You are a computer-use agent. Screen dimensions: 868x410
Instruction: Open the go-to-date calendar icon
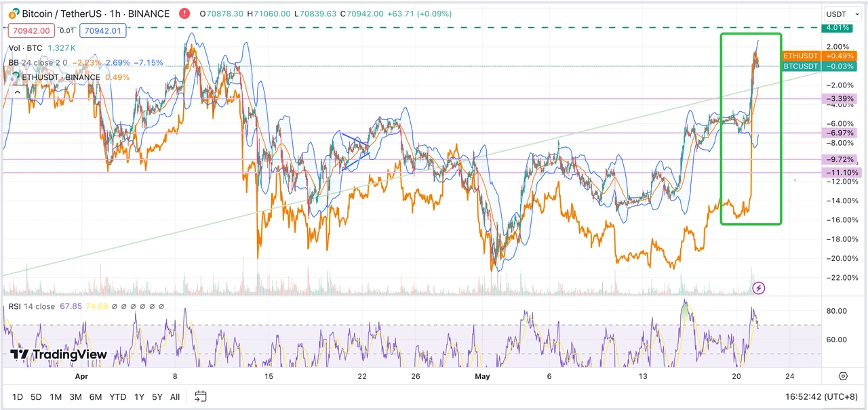(200, 396)
